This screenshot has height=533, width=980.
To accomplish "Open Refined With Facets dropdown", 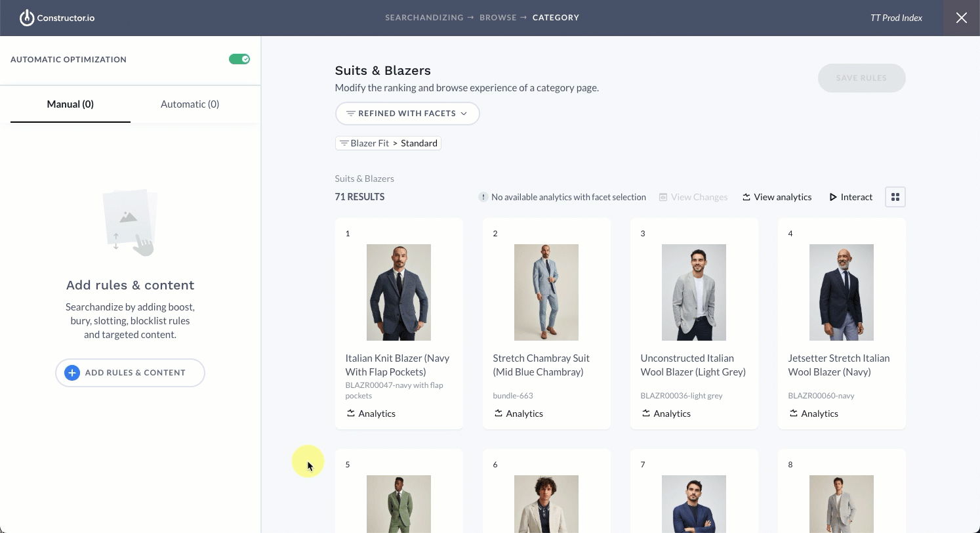I will pos(407,114).
